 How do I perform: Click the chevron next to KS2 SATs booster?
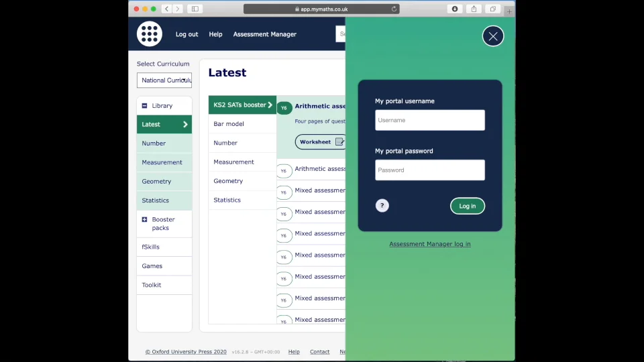(x=270, y=105)
